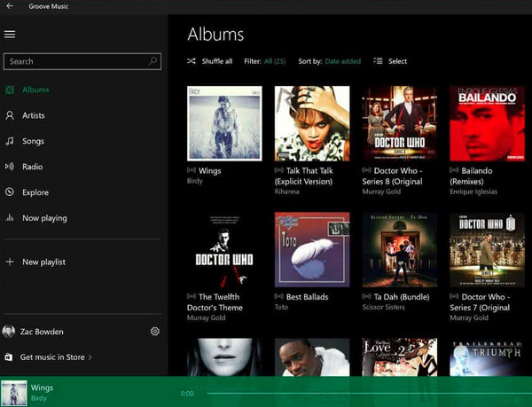
Task: Open settings with the gear icon
Action: coord(155,332)
